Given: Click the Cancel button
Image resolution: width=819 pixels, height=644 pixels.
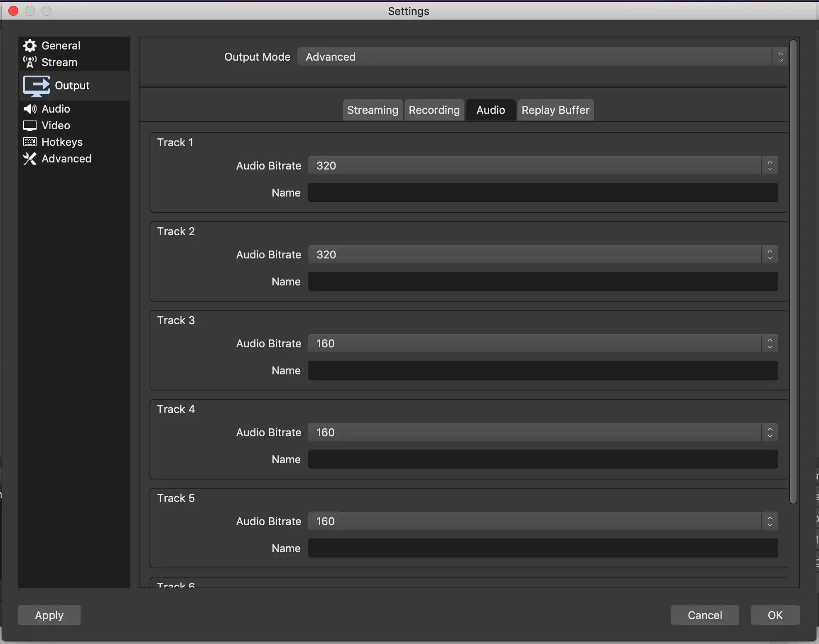Looking at the screenshot, I should (x=705, y=615).
